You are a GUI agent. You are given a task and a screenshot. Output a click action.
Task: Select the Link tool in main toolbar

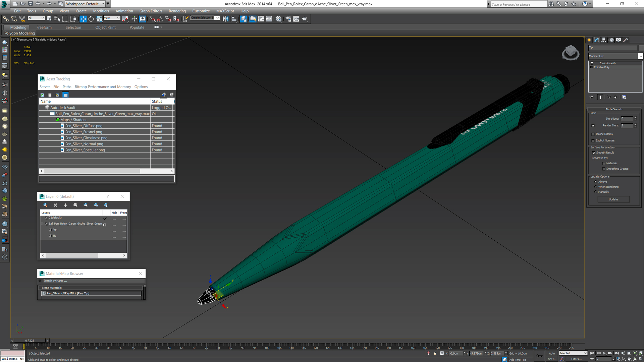(x=6, y=19)
